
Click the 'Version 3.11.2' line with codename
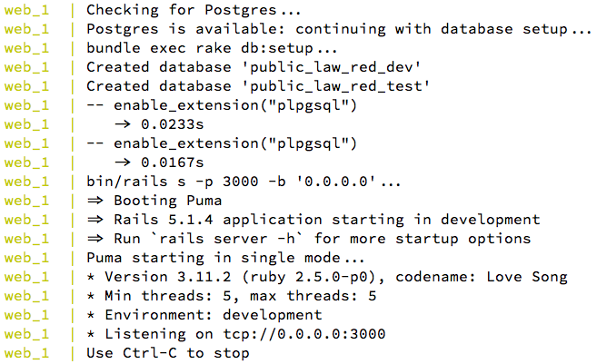(327, 277)
